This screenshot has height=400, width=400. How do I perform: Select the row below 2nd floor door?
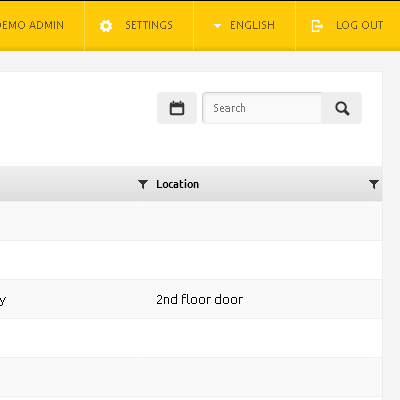coord(191,338)
